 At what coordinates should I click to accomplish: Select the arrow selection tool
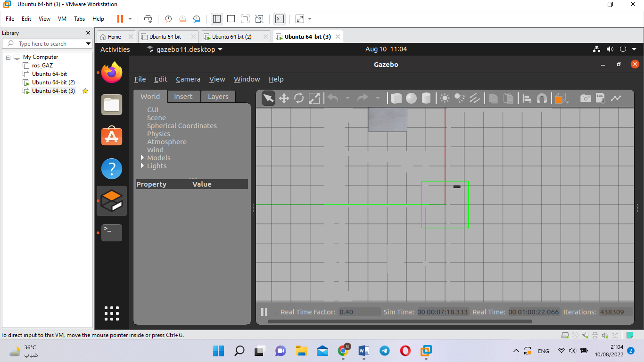pos(268,99)
